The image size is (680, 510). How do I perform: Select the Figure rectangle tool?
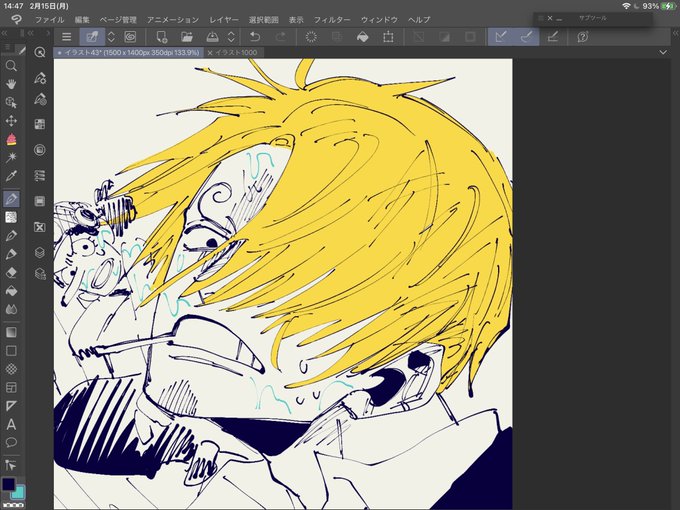coord(11,350)
